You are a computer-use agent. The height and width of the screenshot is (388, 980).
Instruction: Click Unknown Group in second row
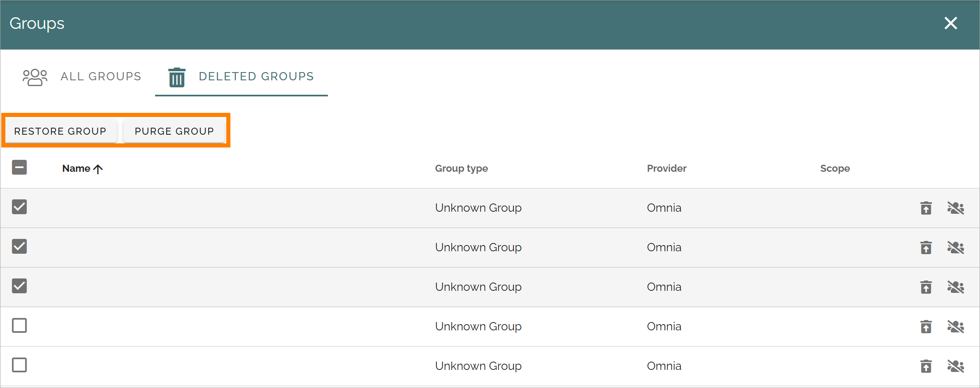tap(478, 248)
